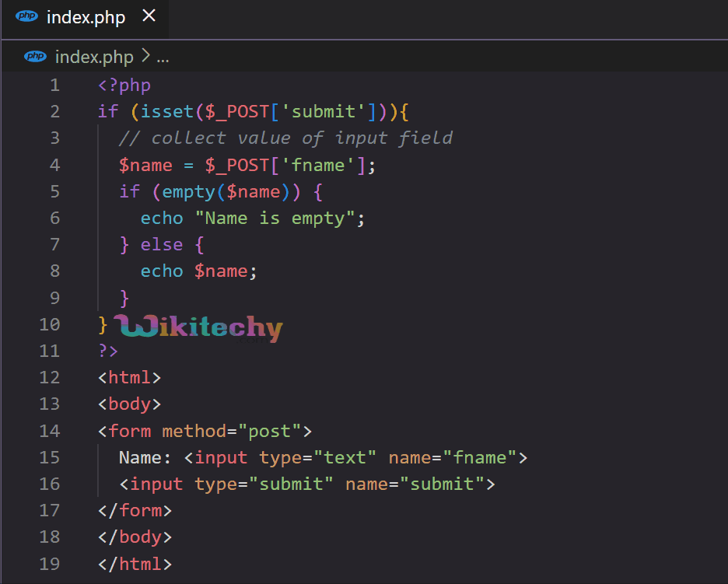Click the form method attribute on line 14
The height and width of the screenshot is (584, 728).
click(x=193, y=430)
